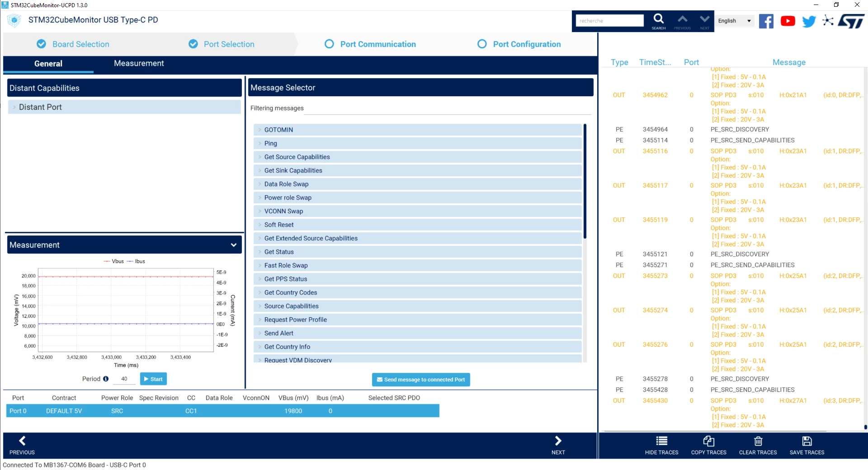The height and width of the screenshot is (470, 868).
Task: Open the ST community network icon
Action: click(828, 21)
